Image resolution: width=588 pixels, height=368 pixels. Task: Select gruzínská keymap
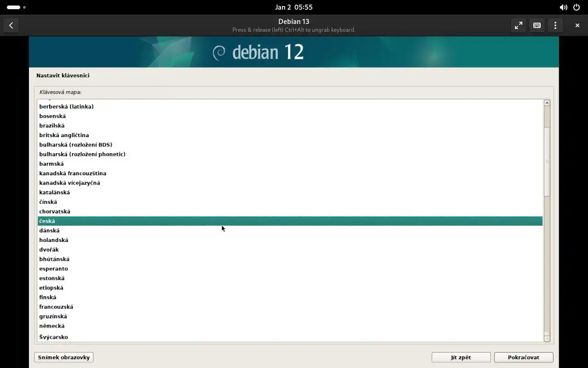pos(290,316)
